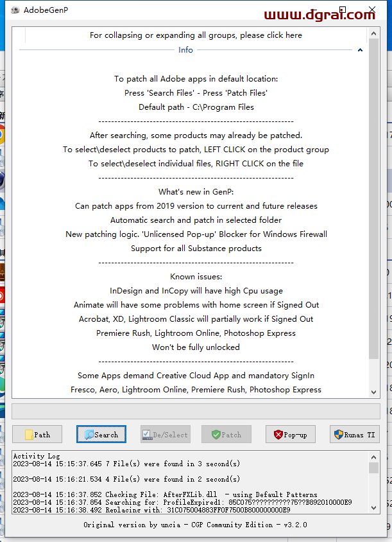
Task: Click the main list vertical scrollbar thumb
Action: point(373,199)
